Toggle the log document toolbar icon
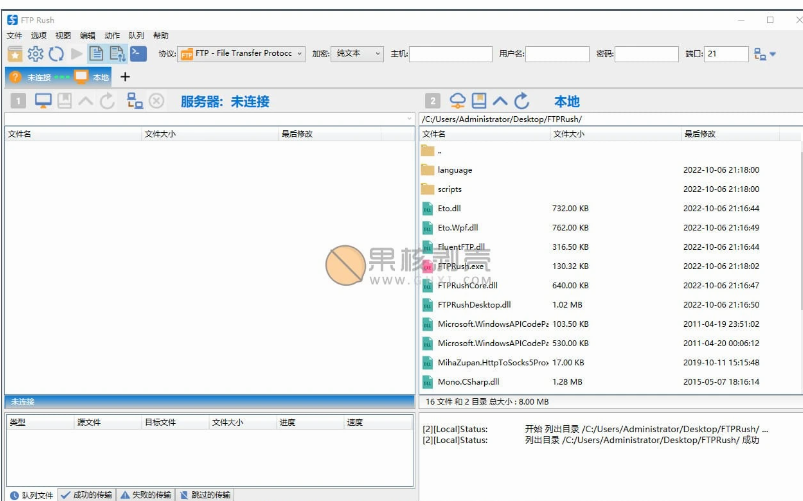The image size is (803, 501). click(x=96, y=53)
